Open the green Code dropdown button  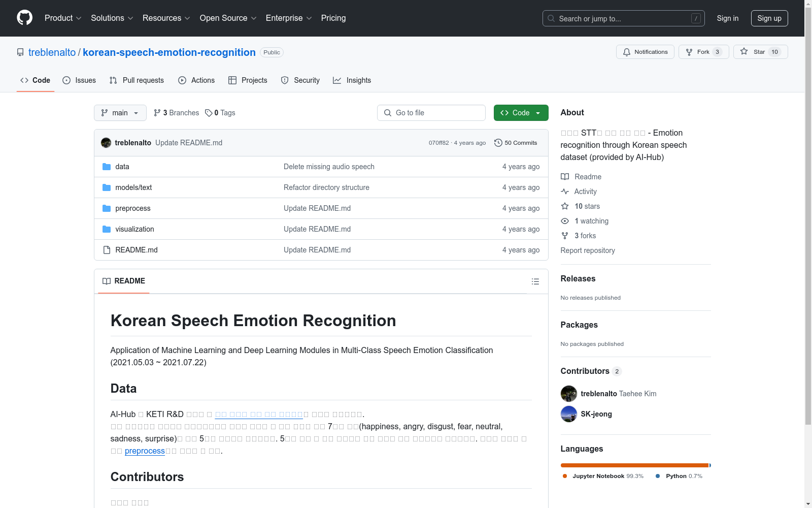(521, 113)
